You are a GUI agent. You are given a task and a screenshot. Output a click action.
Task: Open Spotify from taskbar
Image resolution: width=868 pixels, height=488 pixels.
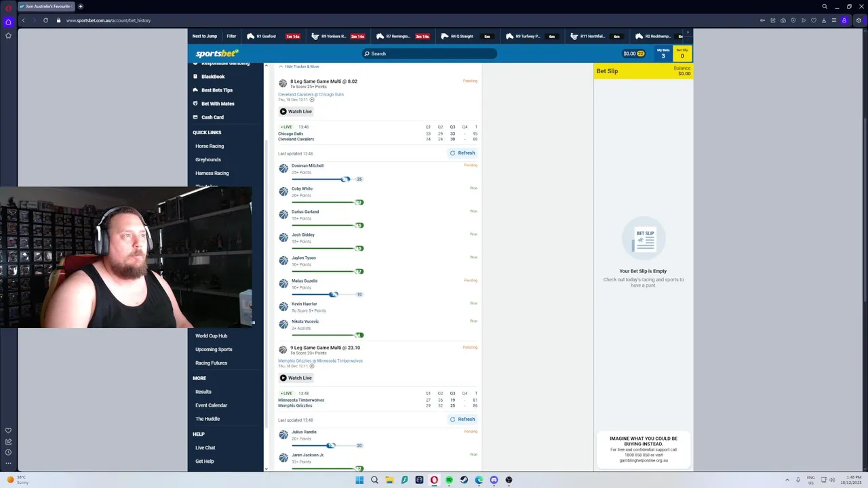tap(449, 480)
